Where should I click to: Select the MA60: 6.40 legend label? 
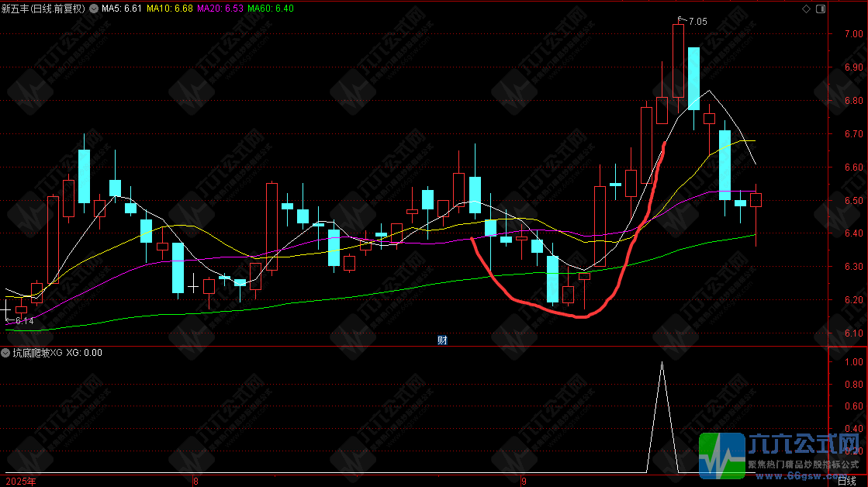tap(271, 9)
